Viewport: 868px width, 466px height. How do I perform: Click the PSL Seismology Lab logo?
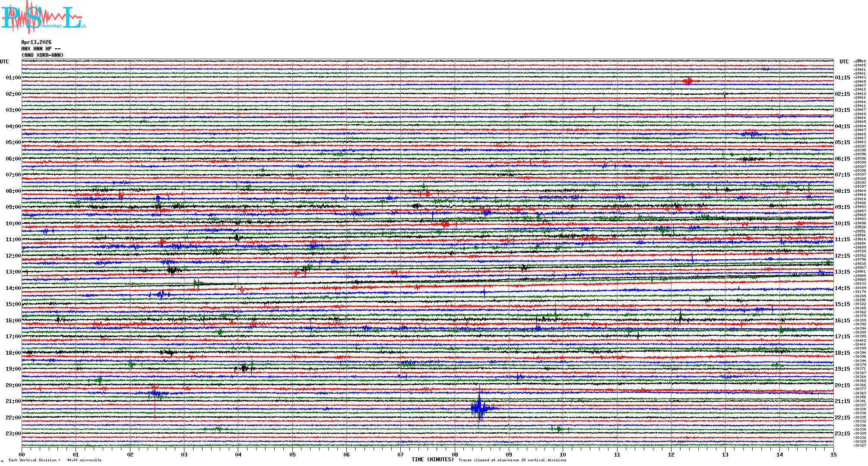point(43,17)
